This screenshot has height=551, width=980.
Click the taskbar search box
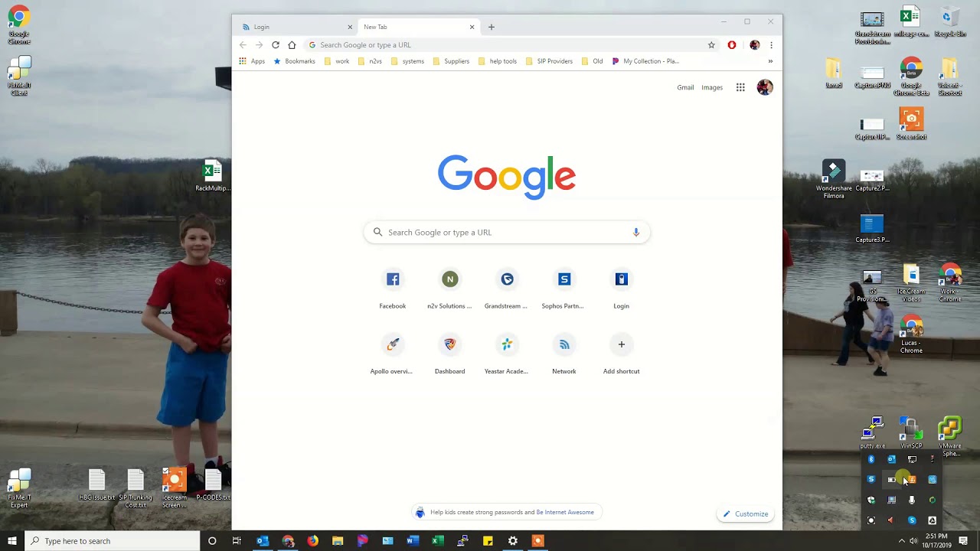click(112, 541)
